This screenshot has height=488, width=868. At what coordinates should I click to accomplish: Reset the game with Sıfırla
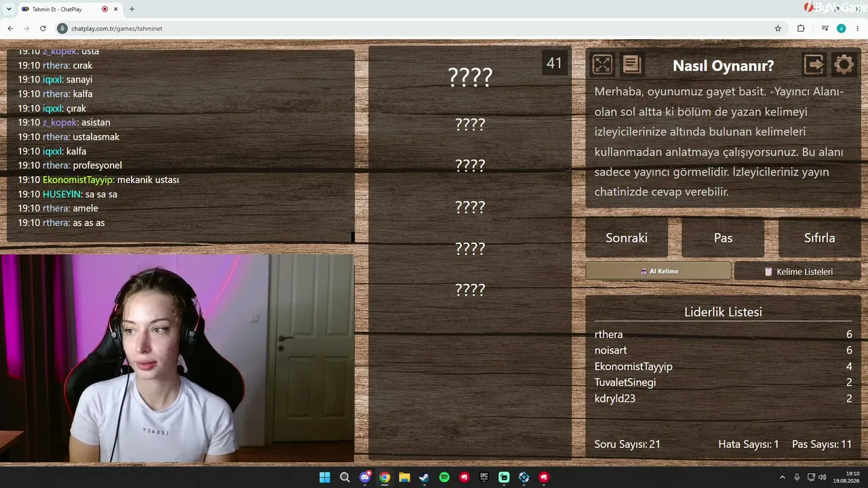coord(819,238)
